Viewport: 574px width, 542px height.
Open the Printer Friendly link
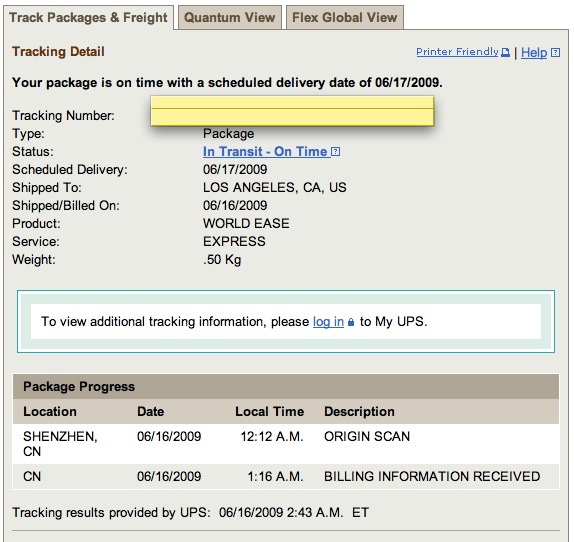pyautogui.click(x=457, y=52)
